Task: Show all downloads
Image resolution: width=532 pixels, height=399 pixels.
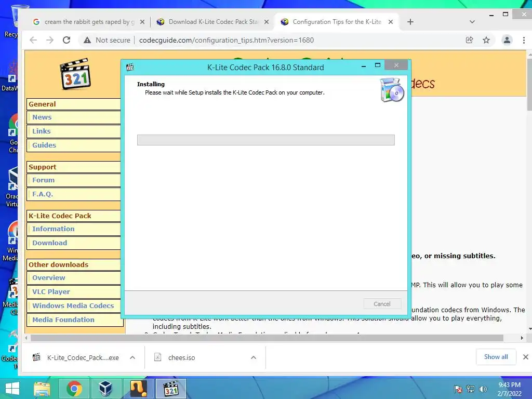Action: coord(496,357)
